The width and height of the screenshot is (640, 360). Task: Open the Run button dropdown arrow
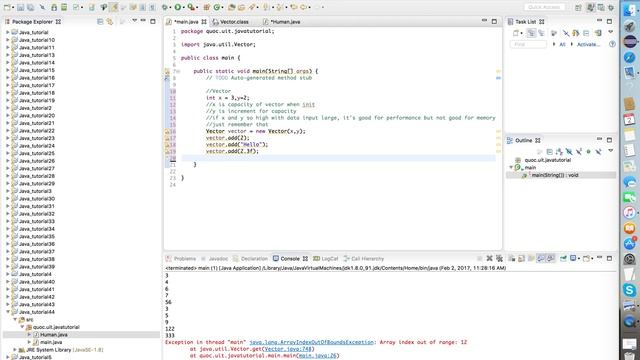pos(183,7)
